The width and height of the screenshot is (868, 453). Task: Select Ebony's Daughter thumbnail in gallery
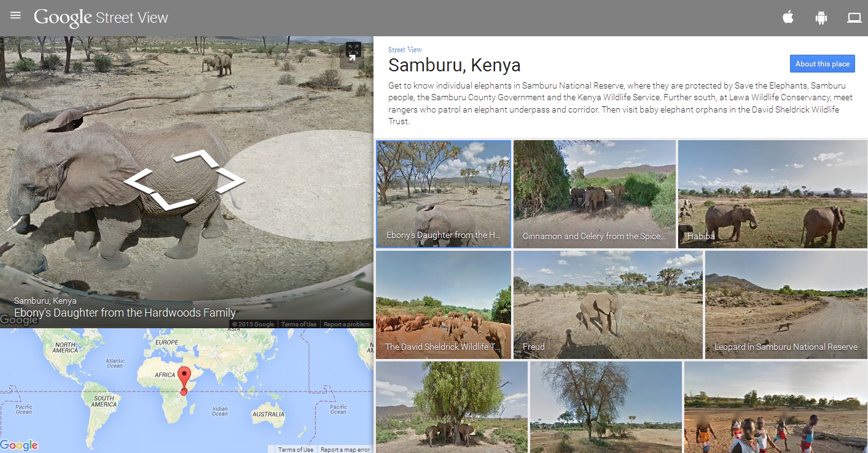point(443,194)
